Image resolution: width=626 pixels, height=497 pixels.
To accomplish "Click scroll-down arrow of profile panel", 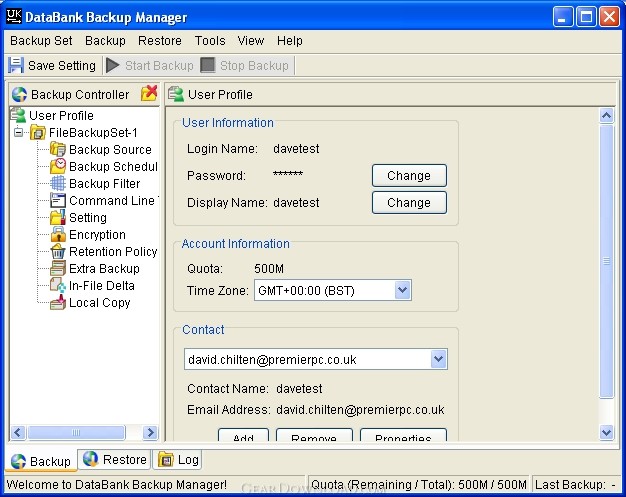I will [606, 432].
